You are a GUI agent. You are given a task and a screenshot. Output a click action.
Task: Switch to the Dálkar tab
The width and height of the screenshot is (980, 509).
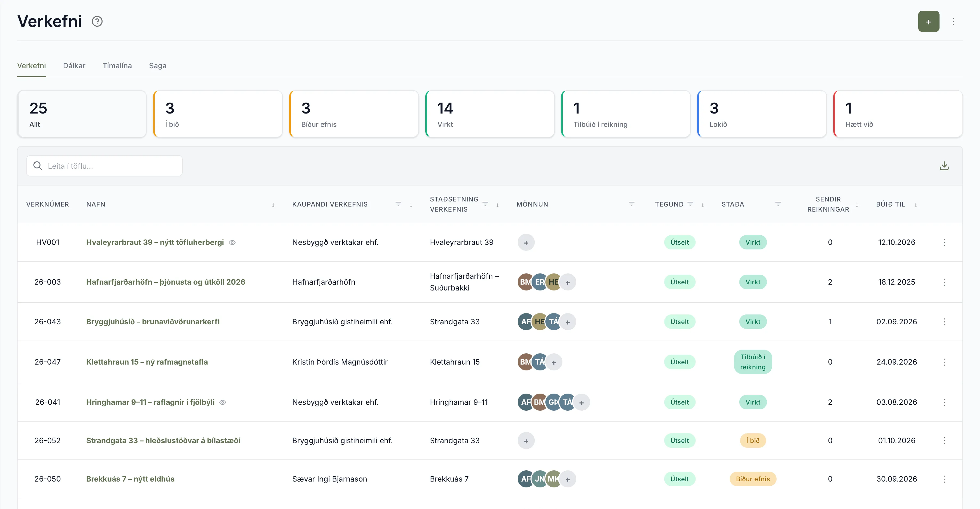74,66
